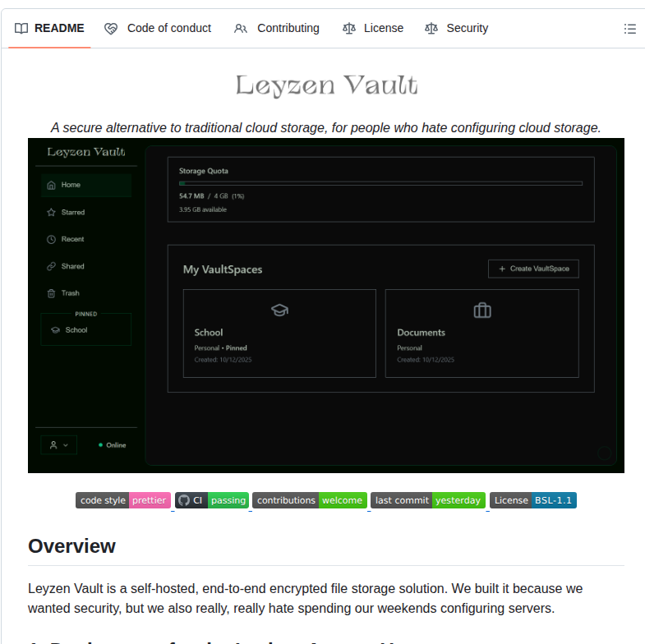Image resolution: width=645 pixels, height=644 pixels.
Task: Click the Create VaultSpace button
Action: tap(533, 269)
